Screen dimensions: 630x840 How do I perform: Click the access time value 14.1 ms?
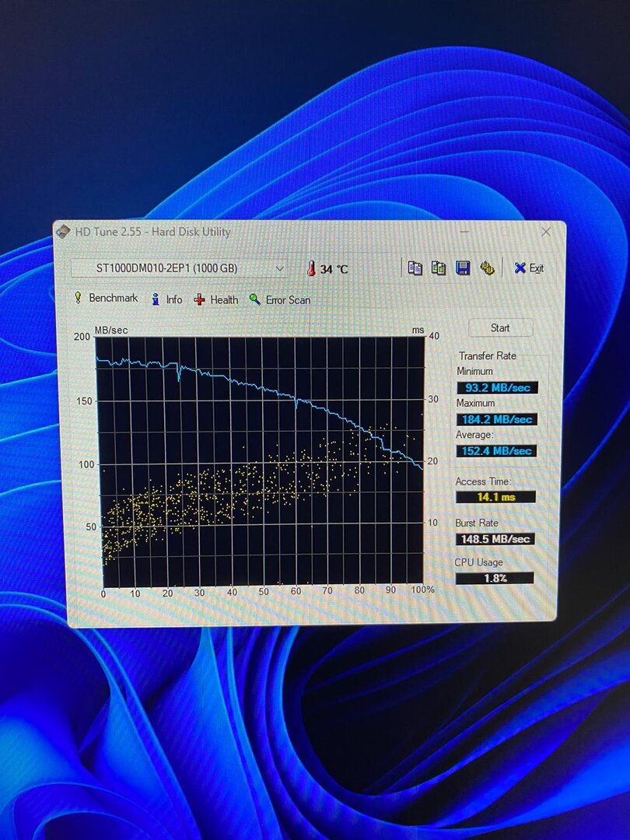(495, 496)
